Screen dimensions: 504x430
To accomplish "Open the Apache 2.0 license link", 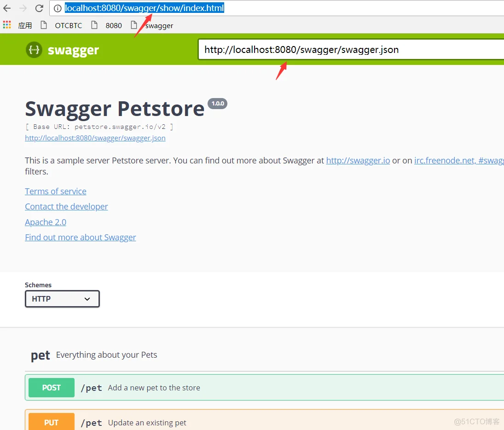I will (x=46, y=222).
